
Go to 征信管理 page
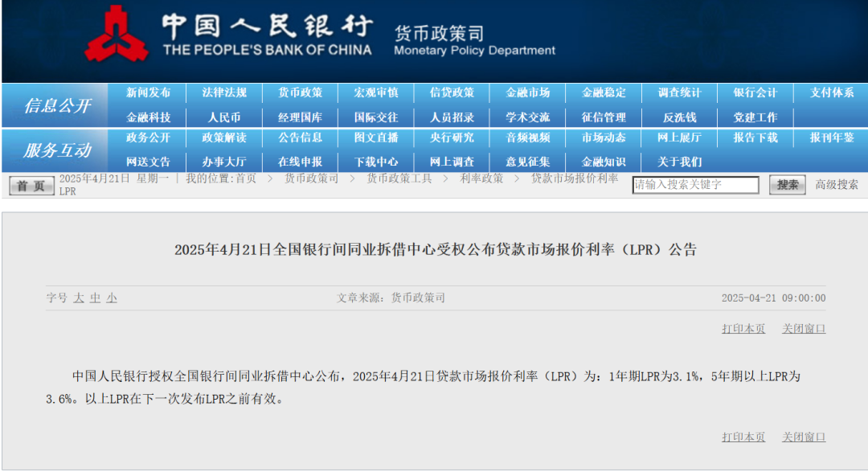[604, 117]
